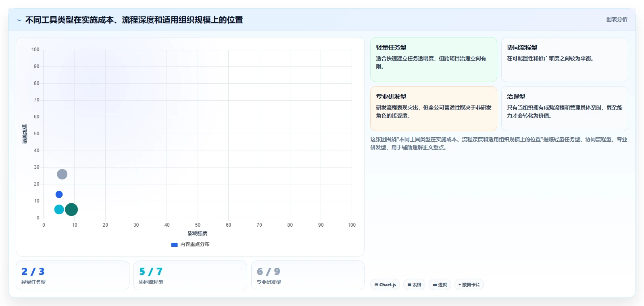Click the text 在可配置性和推广难度之间较为平衡
Image resolution: width=644 pixels, height=306 pixels.
point(550,58)
